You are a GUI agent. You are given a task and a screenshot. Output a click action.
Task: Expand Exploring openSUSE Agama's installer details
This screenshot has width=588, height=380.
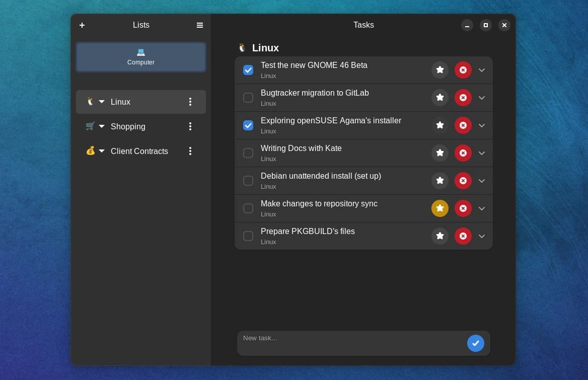tap(482, 125)
